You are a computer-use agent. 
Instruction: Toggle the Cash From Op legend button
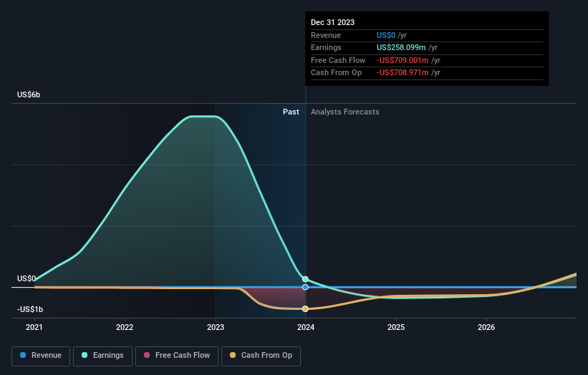point(261,356)
